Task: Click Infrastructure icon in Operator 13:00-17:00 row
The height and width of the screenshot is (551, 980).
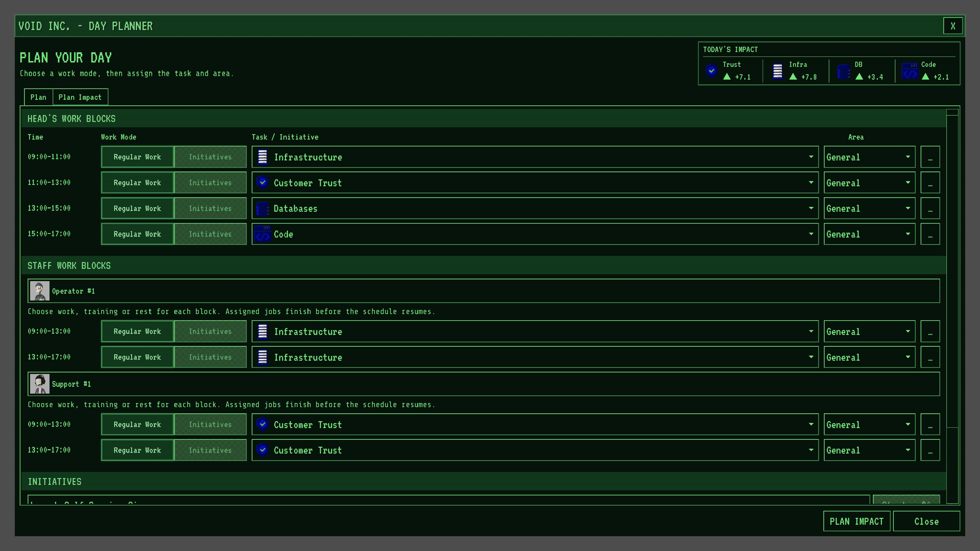Action: click(263, 357)
